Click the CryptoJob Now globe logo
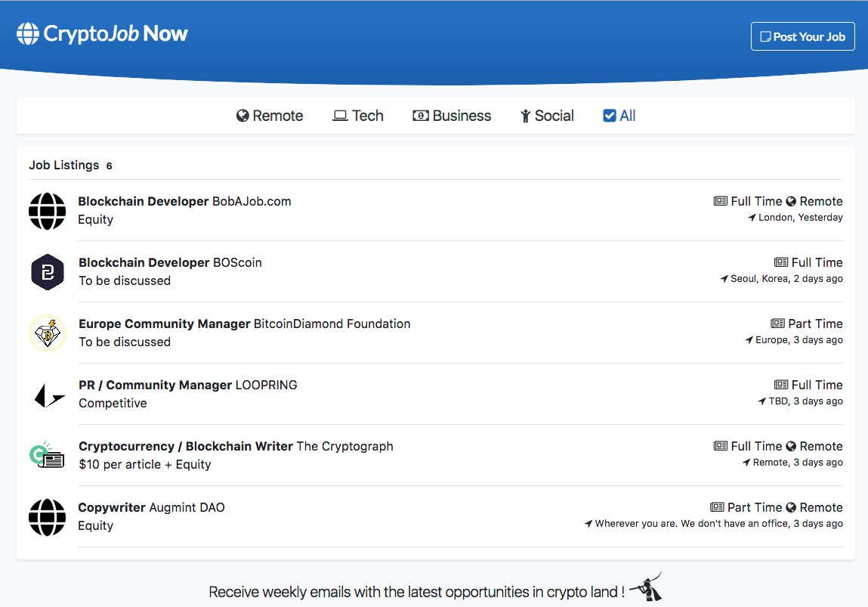This screenshot has width=868, height=607. (x=28, y=34)
